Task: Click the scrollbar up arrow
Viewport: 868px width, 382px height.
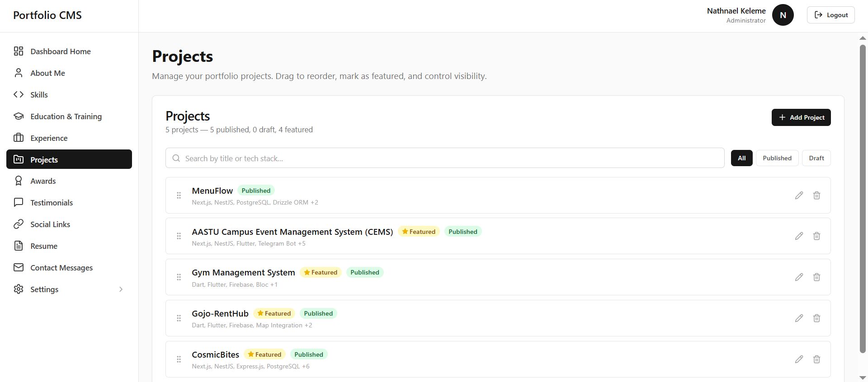Action: tap(863, 38)
